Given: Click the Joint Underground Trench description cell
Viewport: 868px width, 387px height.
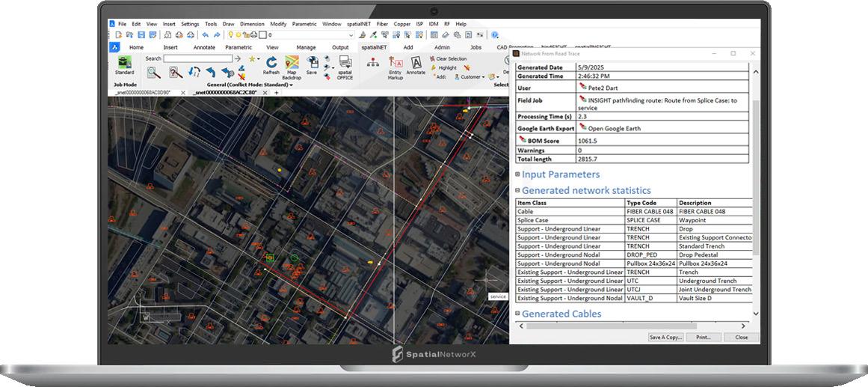Looking at the screenshot, I should 715,290.
